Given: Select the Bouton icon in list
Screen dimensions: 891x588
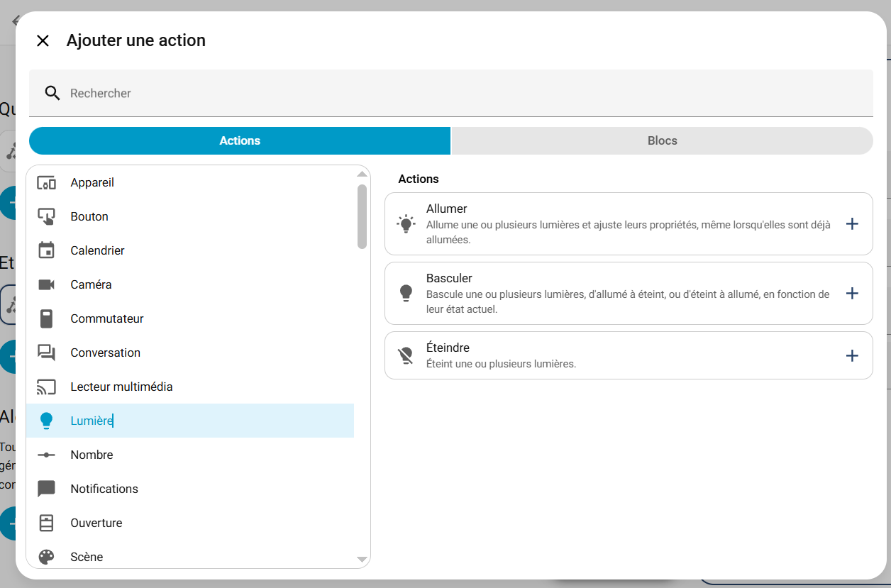Looking at the screenshot, I should pos(46,217).
